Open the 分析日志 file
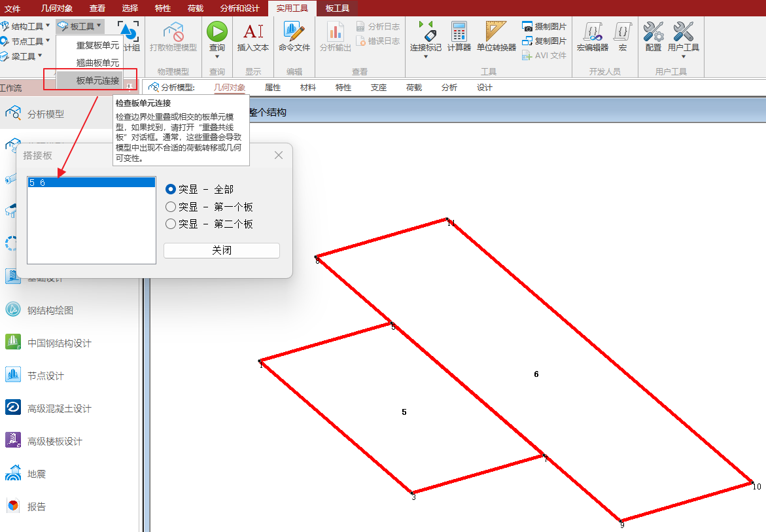The width and height of the screenshot is (766, 532). tap(378, 26)
